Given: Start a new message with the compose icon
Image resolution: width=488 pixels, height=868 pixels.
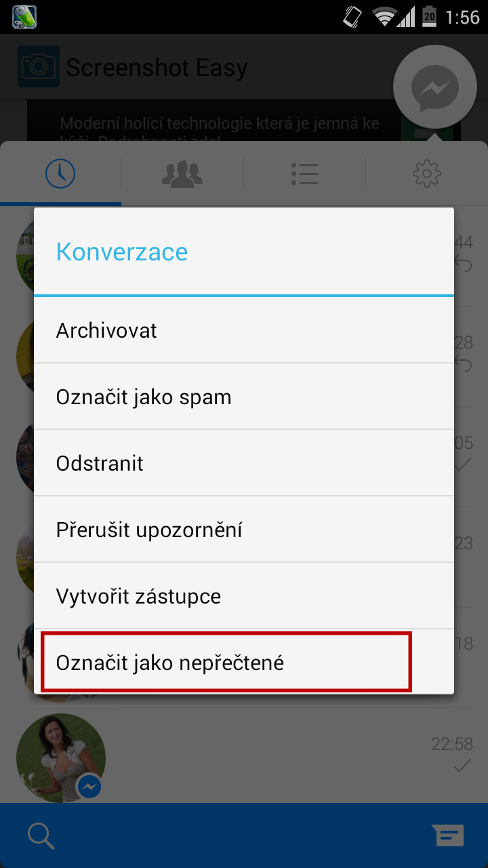Looking at the screenshot, I should click(448, 835).
